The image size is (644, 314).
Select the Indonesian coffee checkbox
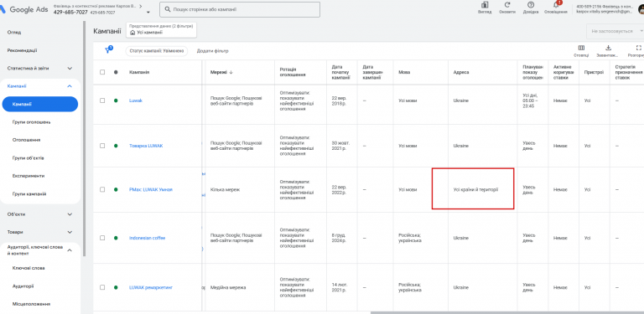(102, 238)
